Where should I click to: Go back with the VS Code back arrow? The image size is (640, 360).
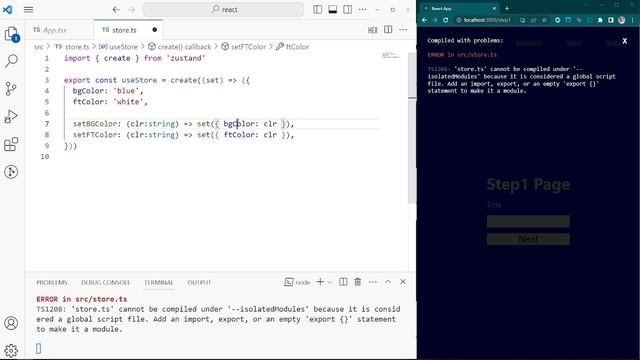(x=116, y=9)
